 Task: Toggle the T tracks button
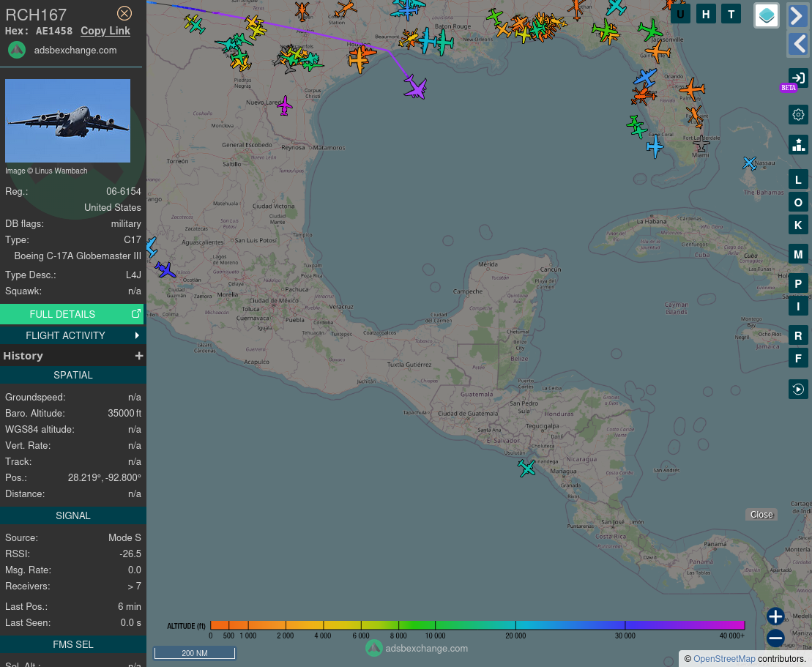[x=731, y=14]
